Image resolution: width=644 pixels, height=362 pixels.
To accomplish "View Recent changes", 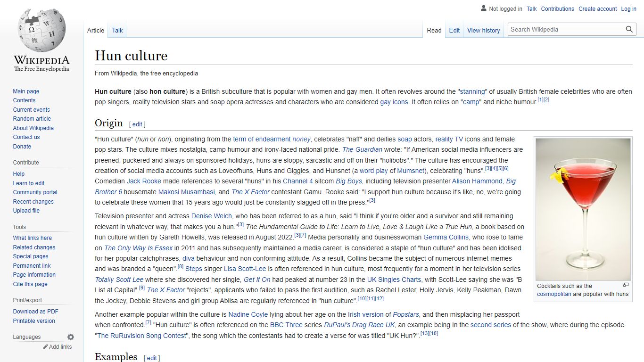I will point(33,202).
